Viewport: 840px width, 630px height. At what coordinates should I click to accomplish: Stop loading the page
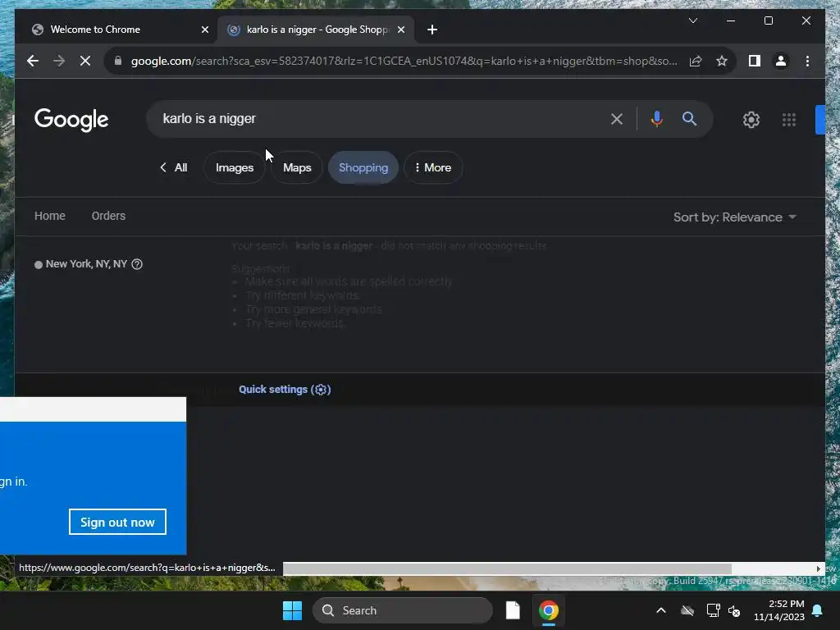(85, 61)
